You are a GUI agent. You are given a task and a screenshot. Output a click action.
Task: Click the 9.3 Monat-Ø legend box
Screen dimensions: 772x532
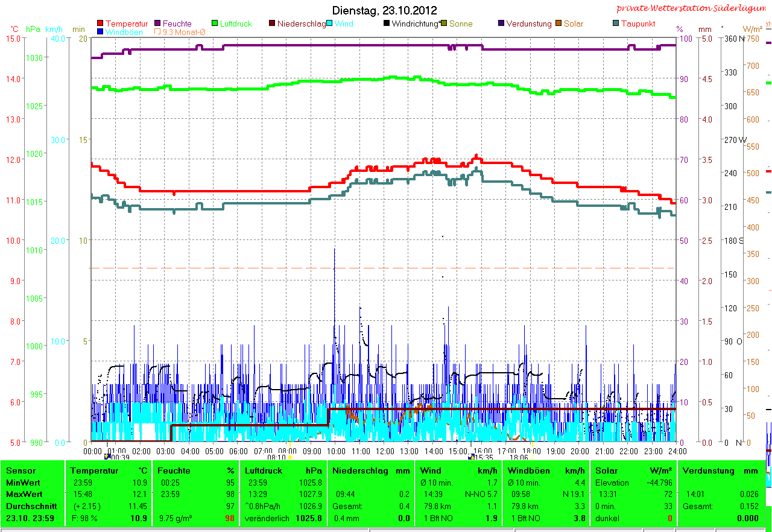158,32
